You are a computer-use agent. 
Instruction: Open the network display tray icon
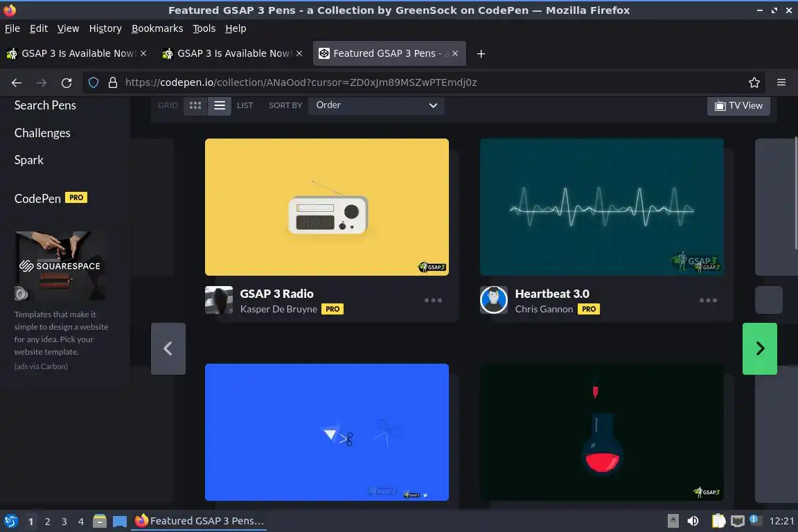pyautogui.click(x=737, y=521)
